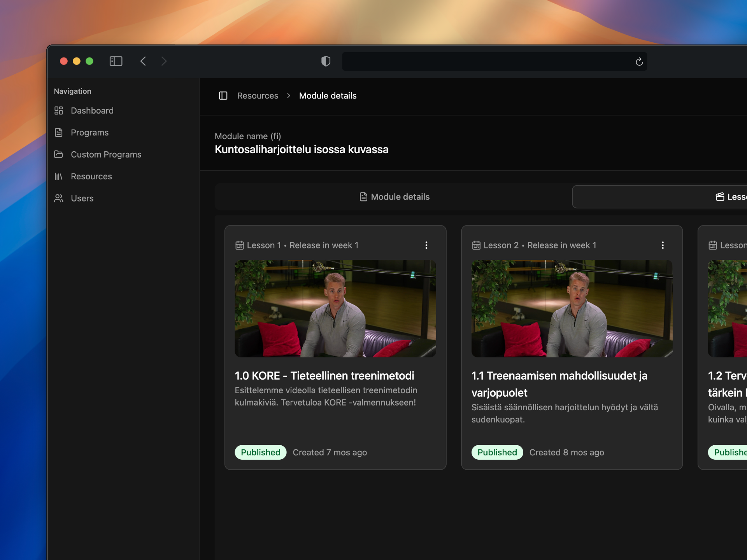Click the Resources library icon

59,176
